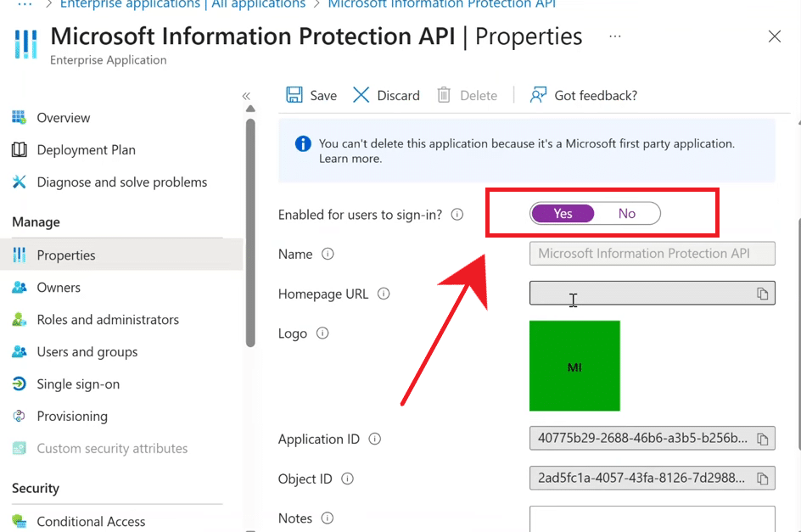Open Roles and administrators page
This screenshot has width=801, height=532.
108,320
